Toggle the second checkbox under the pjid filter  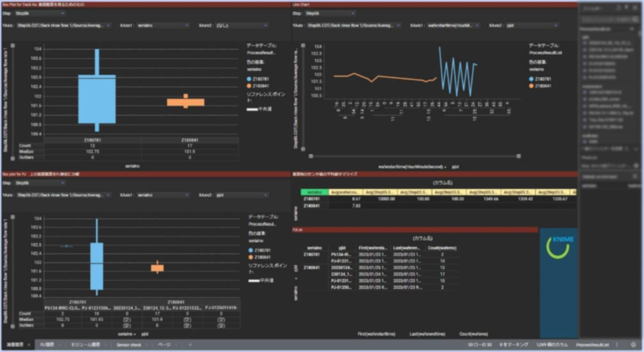[x=585, y=49]
